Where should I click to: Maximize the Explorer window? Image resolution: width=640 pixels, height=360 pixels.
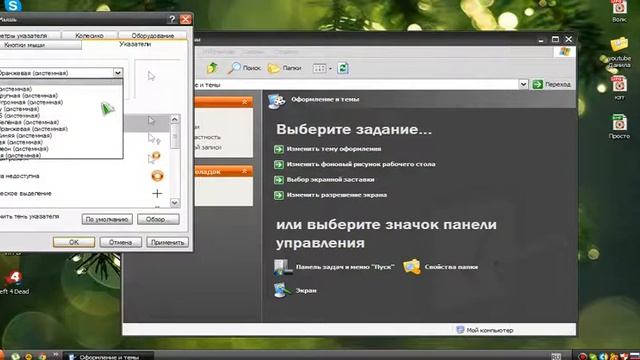555,40
